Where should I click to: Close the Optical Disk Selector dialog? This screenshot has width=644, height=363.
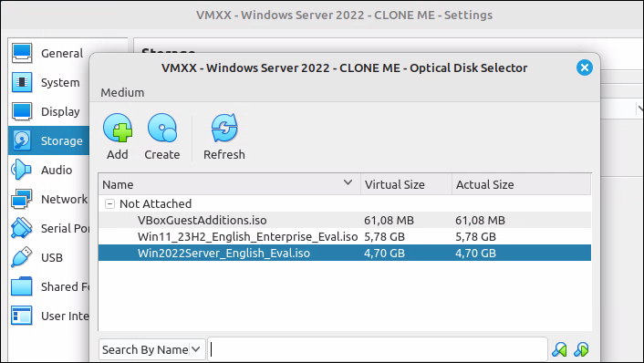tap(584, 67)
